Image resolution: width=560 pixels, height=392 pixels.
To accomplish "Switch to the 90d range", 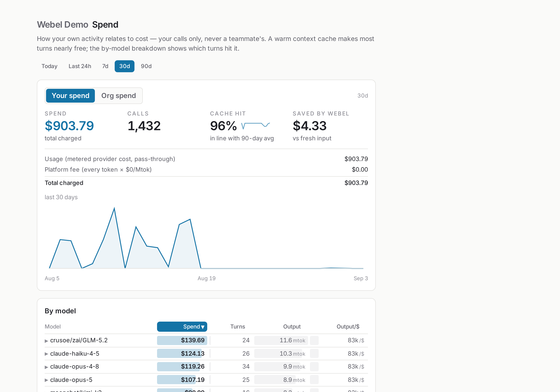I will (x=146, y=66).
